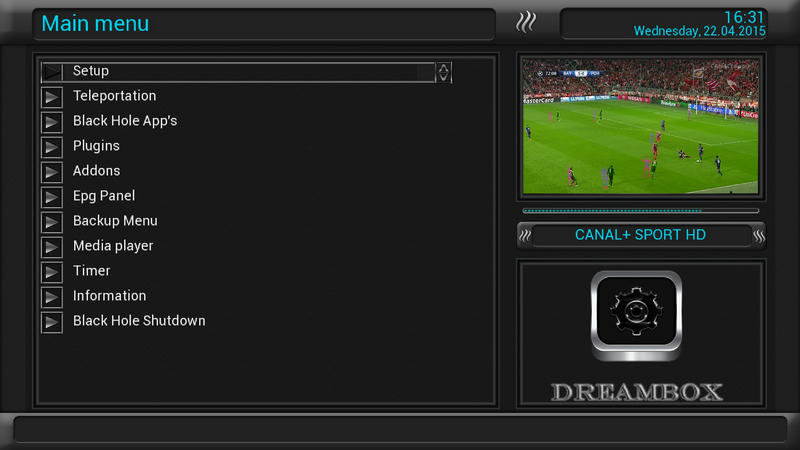Viewport: 800px width, 450px height.
Task: Click the arrow icon next to Information
Action: [52, 297]
